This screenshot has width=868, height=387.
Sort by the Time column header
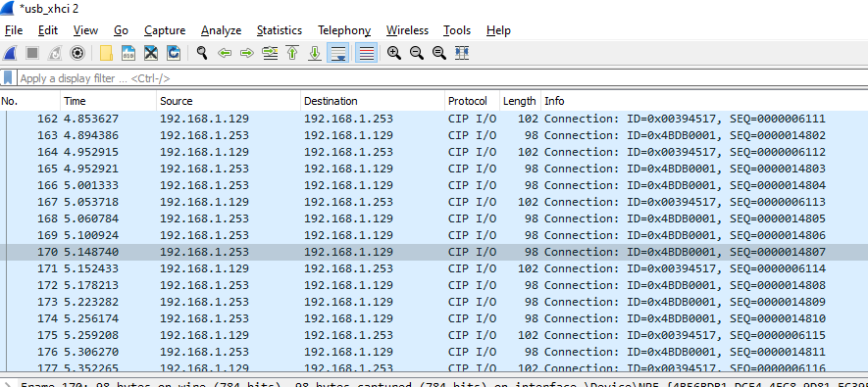click(x=108, y=101)
